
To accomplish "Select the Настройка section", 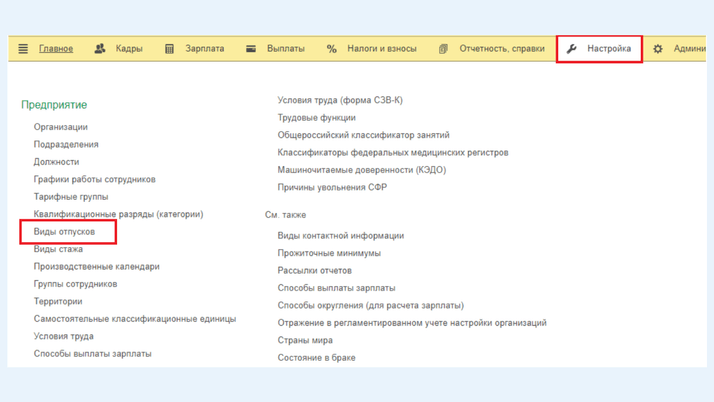I will point(609,49).
